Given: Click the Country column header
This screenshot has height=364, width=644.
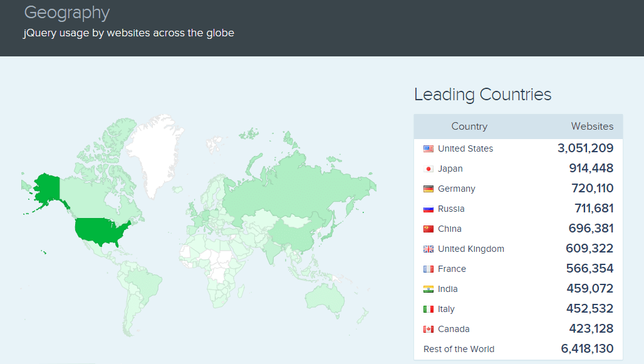Looking at the screenshot, I should (x=469, y=127).
